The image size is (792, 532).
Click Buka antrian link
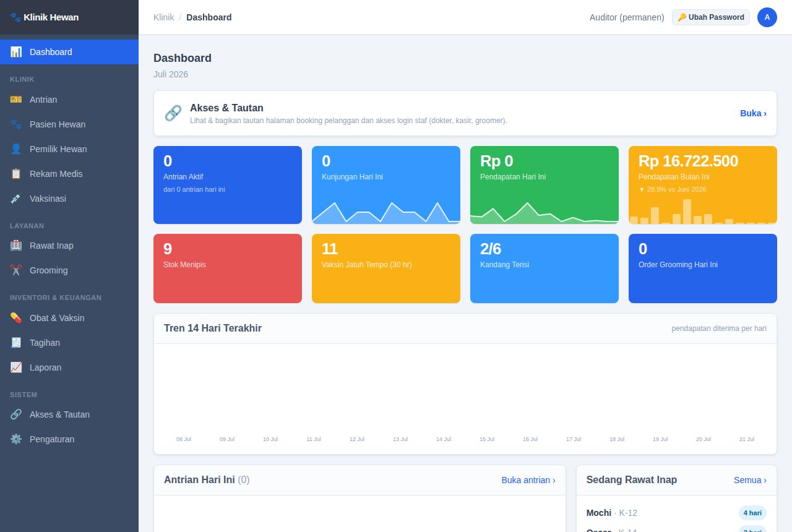[x=528, y=480]
